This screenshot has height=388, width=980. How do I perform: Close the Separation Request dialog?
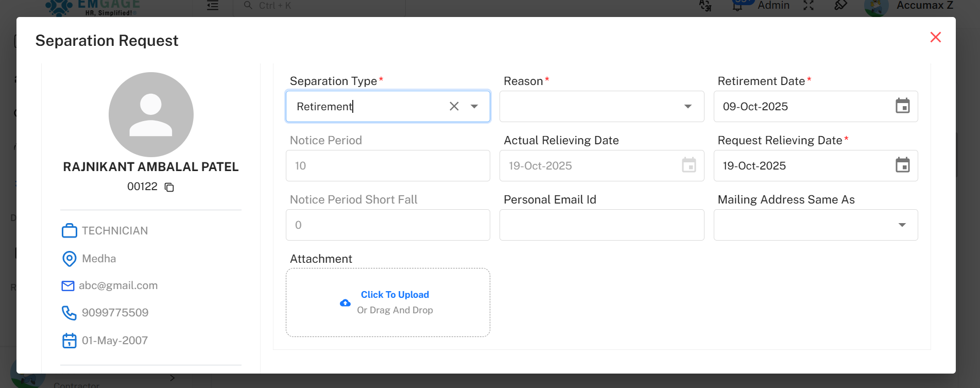point(935,37)
